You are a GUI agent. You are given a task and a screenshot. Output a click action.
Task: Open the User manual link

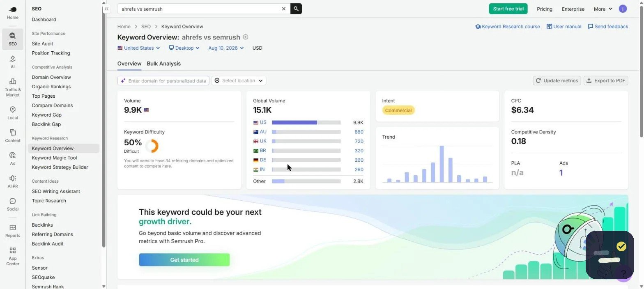point(564,26)
